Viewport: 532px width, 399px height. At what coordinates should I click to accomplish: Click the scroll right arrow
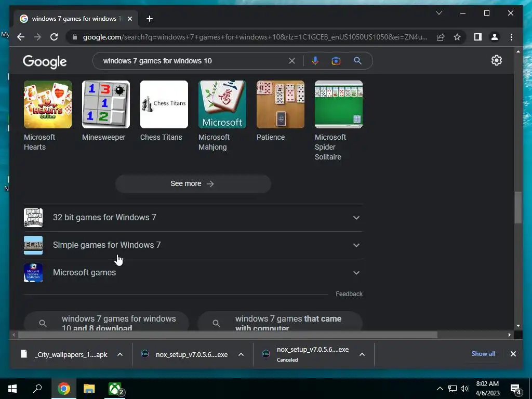509,335
